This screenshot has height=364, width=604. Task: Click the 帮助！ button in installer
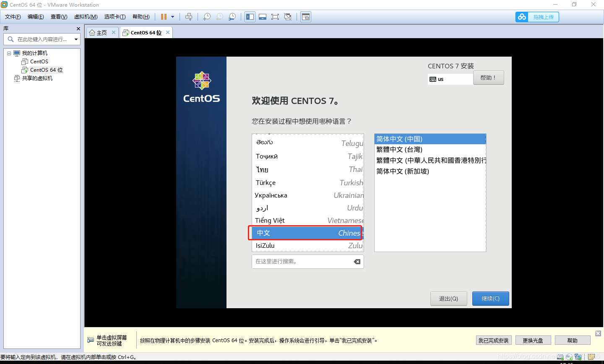[x=489, y=78]
